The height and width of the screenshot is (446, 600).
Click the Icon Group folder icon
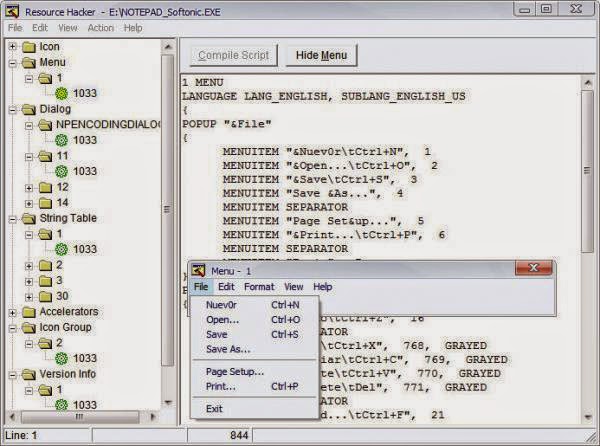pyautogui.click(x=29, y=328)
